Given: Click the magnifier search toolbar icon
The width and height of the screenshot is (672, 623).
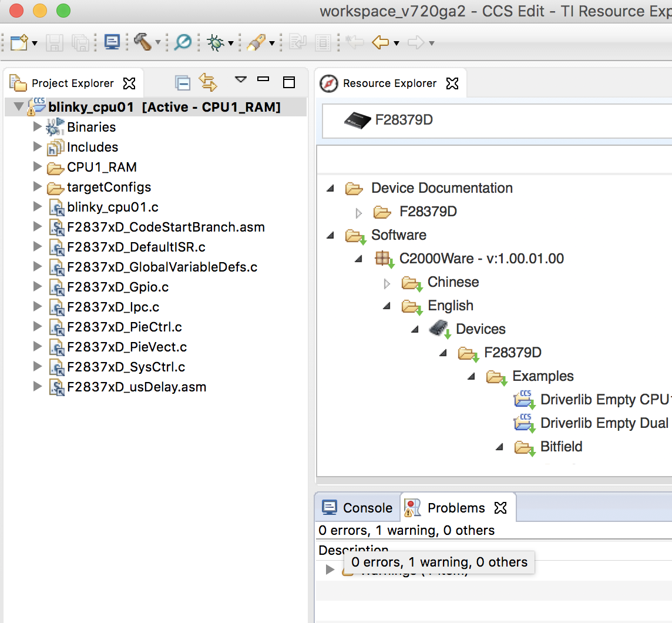Looking at the screenshot, I should click(183, 42).
